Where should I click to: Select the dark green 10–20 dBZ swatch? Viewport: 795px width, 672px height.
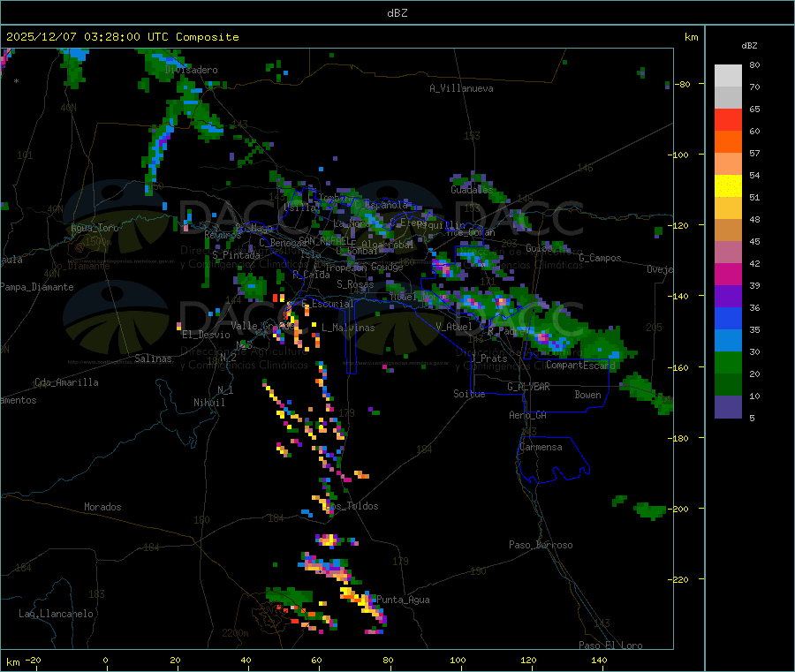(x=728, y=385)
